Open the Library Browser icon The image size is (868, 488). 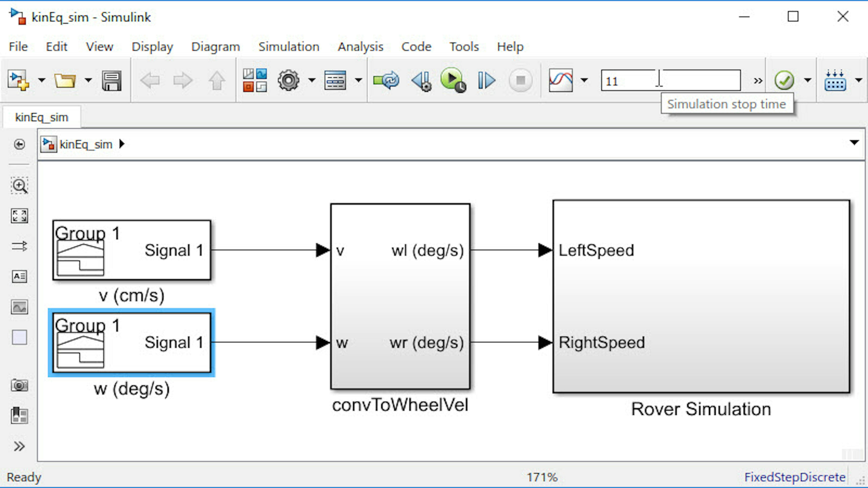(255, 80)
